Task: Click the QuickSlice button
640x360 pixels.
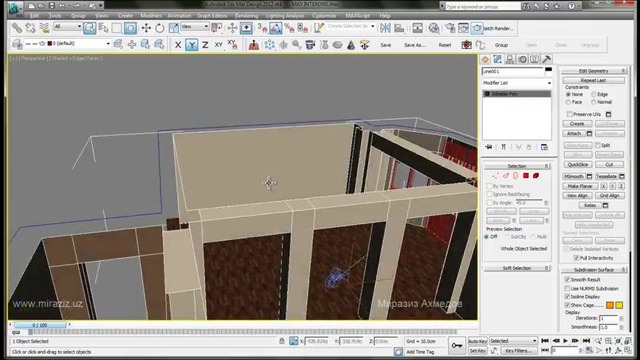Action: pyautogui.click(x=578, y=164)
